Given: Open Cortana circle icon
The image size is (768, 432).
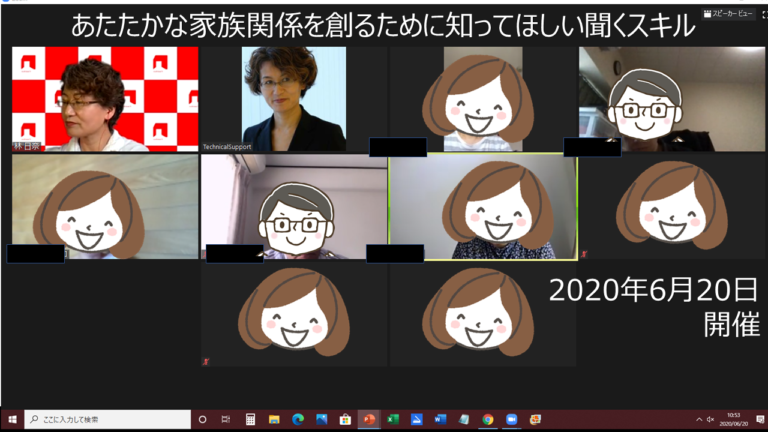Looking at the screenshot, I should pyautogui.click(x=202, y=419).
